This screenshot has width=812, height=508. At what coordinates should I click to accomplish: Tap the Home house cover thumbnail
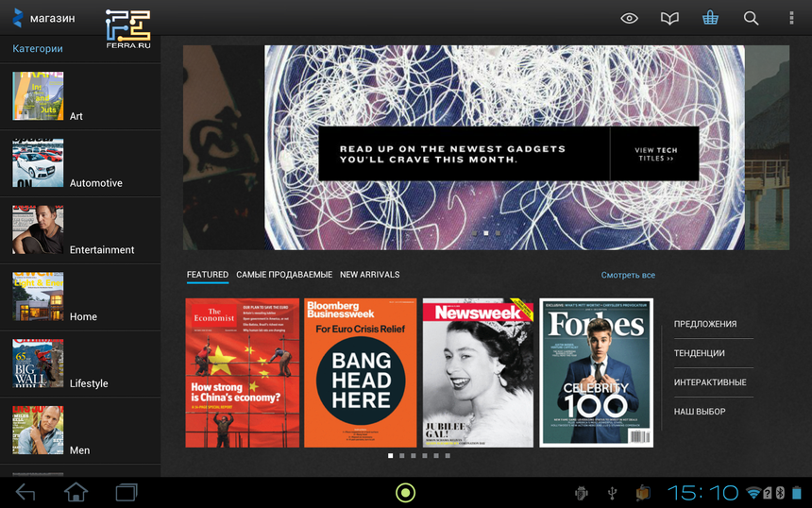pyautogui.click(x=38, y=296)
